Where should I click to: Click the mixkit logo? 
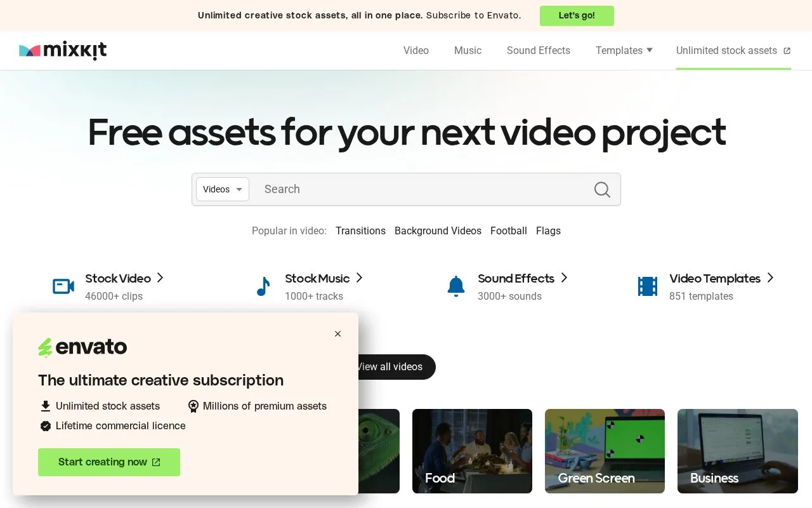pos(63,50)
